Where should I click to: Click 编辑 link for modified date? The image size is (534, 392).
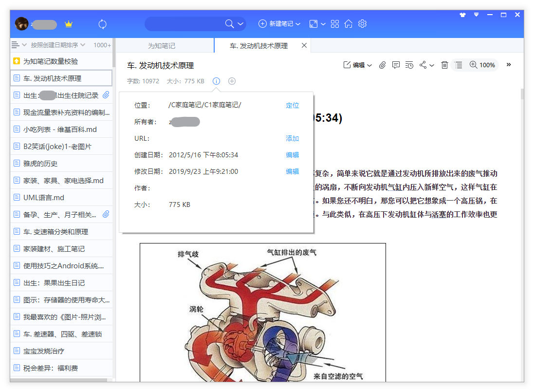(292, 171)
